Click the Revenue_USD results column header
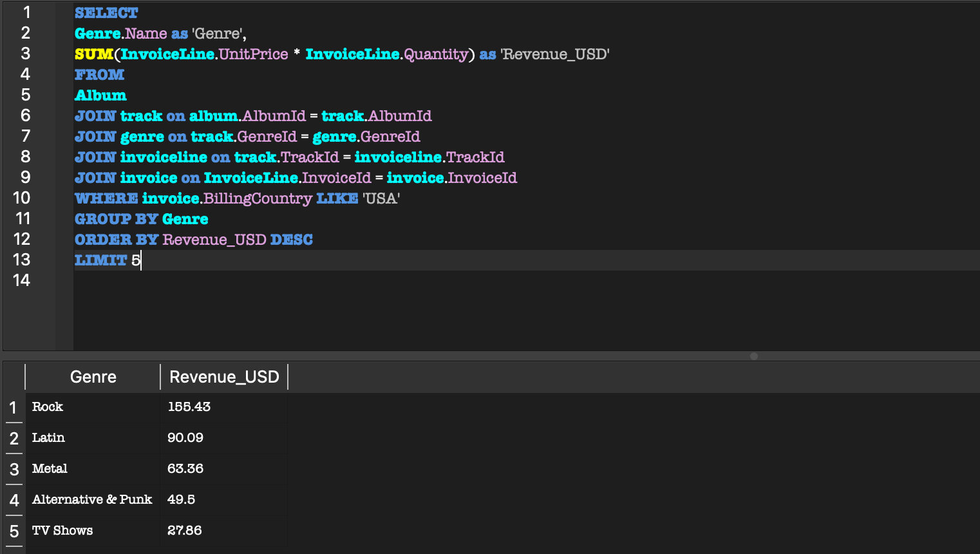 click(224, 377)
